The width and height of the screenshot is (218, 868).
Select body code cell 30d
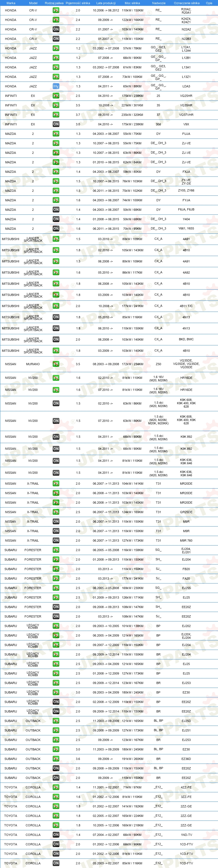(x=158, y=124)
